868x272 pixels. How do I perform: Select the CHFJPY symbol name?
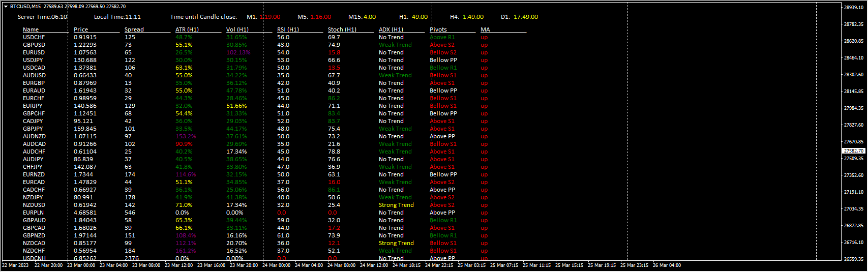[33, 167]
